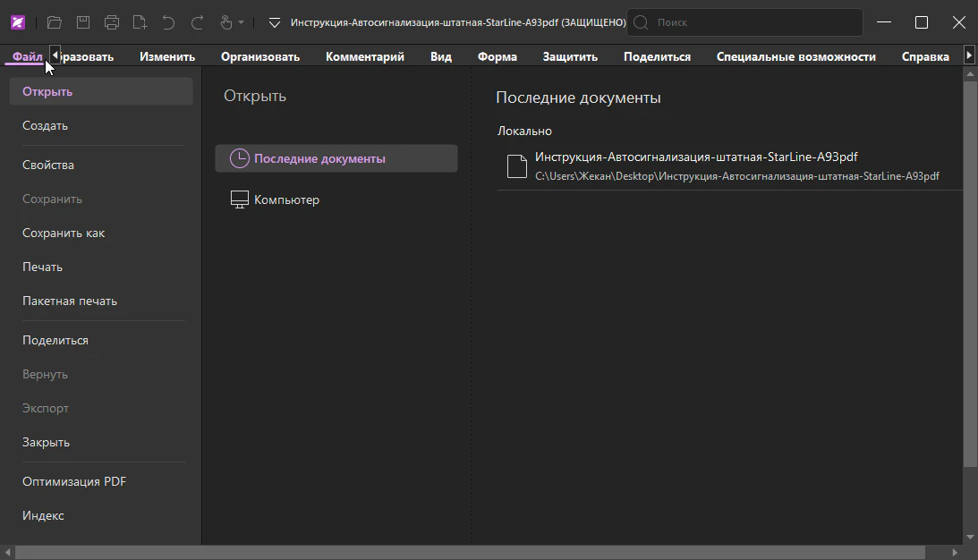978x560 pixels.
Task: Click in the Поиск search field
Action: point(752,22)
